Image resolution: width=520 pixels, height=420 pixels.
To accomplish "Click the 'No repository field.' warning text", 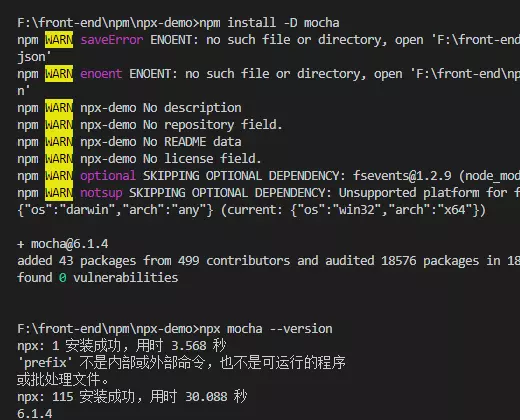I will click(x=213, y=125).
